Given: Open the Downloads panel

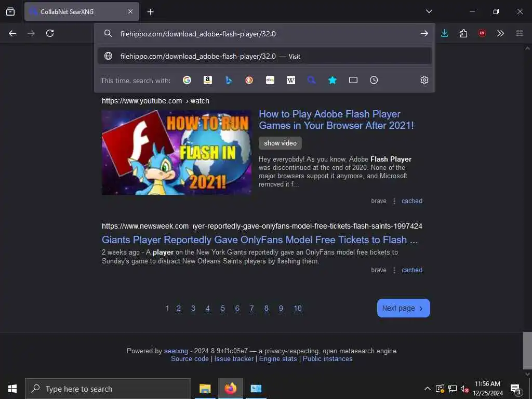Looking at the screenshot, I should 445,33.
